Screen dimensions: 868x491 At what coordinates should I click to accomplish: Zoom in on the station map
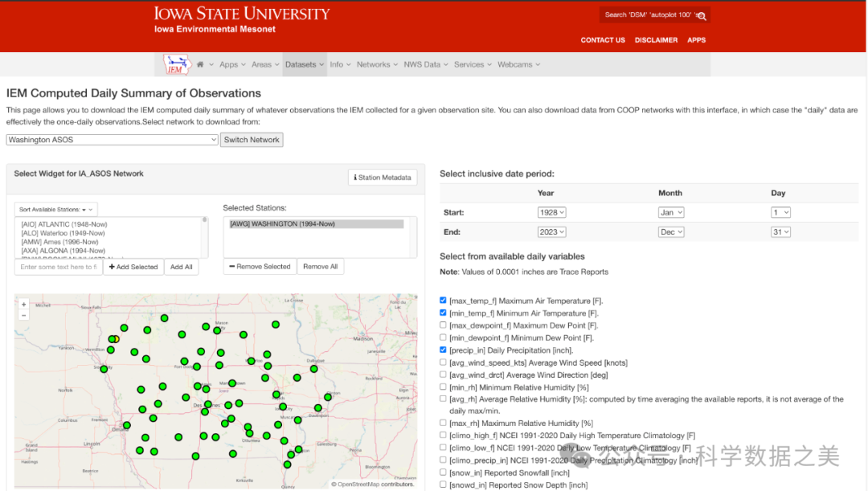tap(24, 305)
